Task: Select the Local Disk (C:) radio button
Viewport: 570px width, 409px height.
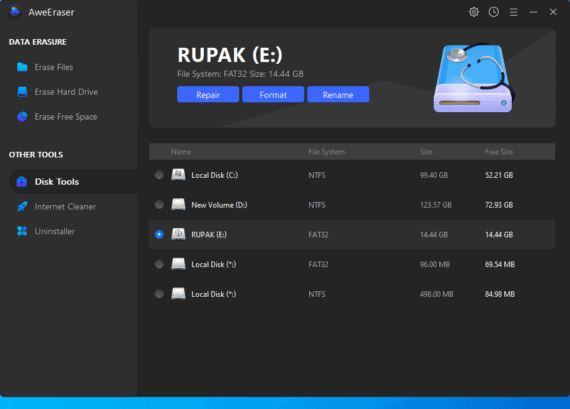Action: tap(159, 175)
